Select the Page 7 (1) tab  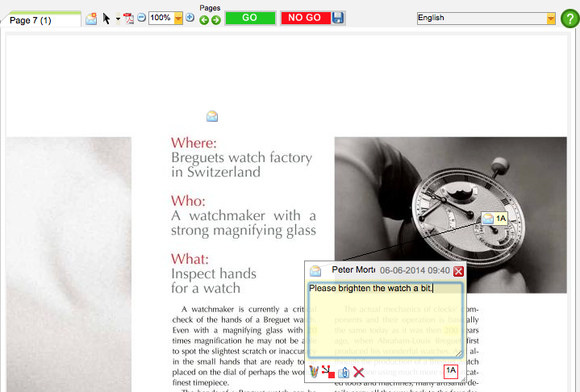pos(40,19)
